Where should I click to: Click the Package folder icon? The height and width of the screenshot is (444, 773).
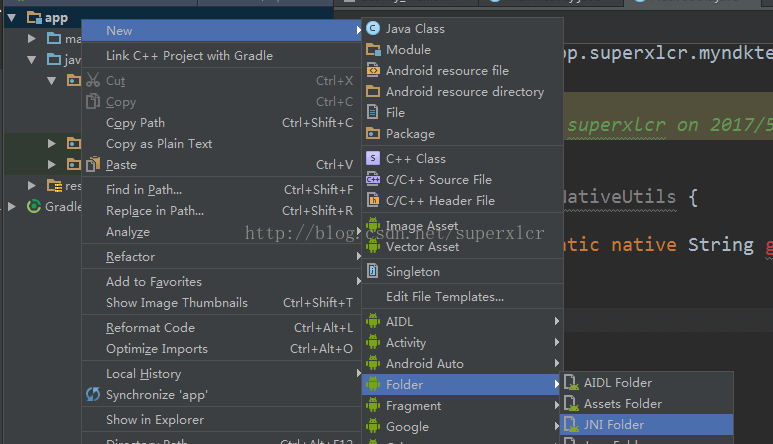pos(373,134)
